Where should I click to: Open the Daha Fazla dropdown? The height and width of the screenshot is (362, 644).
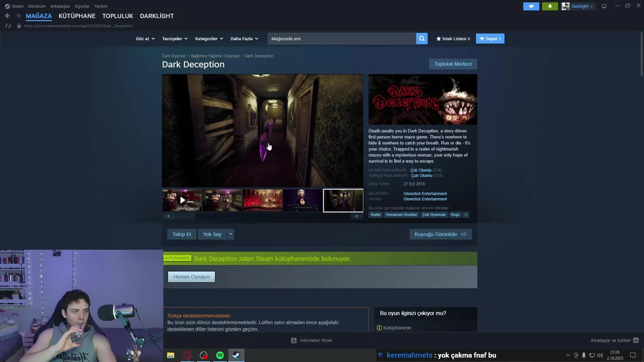point(244,39)
